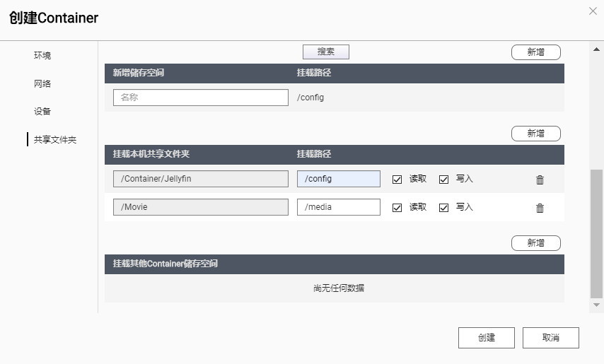Click the 挂载本机共享文件夹 column header
This screenshot has height=364, width=604.
151,154
